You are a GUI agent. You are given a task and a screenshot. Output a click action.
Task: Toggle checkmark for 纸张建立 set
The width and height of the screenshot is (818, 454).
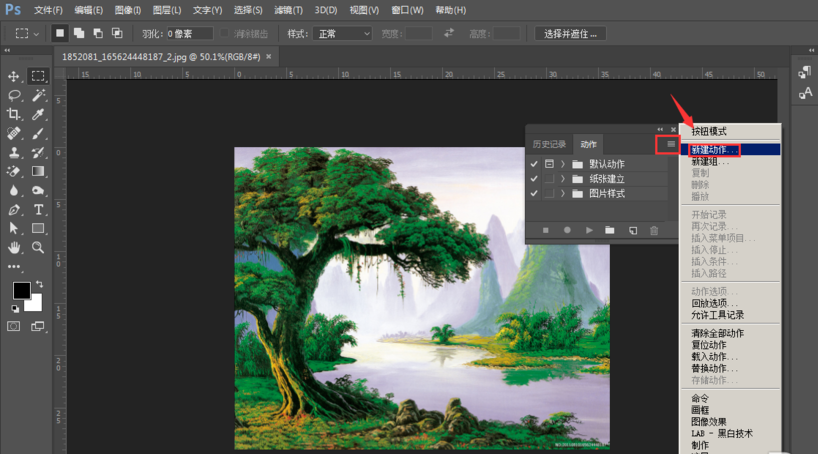534,178
